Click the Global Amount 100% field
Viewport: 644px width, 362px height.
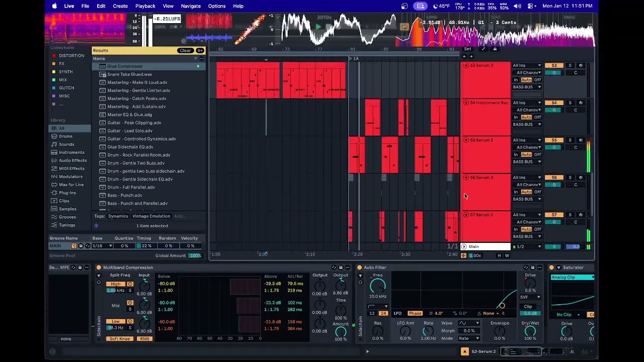point(195,255)
